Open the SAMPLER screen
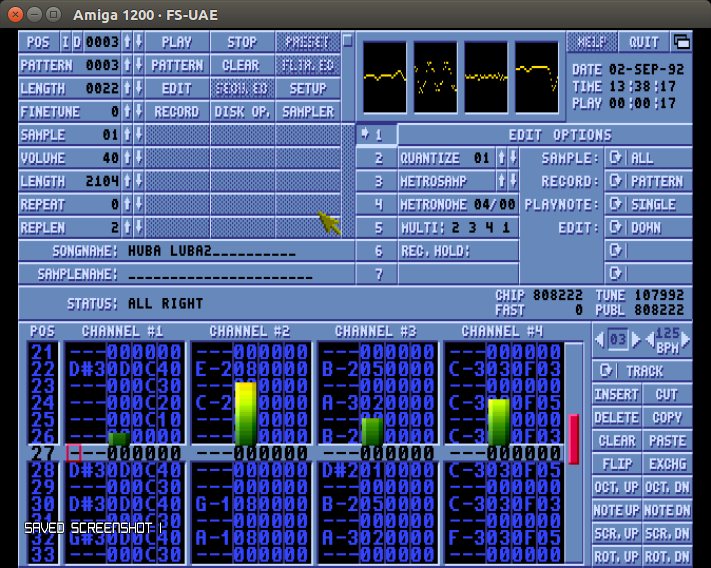The width and height of the screenshot is (711, 568). [308, 112]
